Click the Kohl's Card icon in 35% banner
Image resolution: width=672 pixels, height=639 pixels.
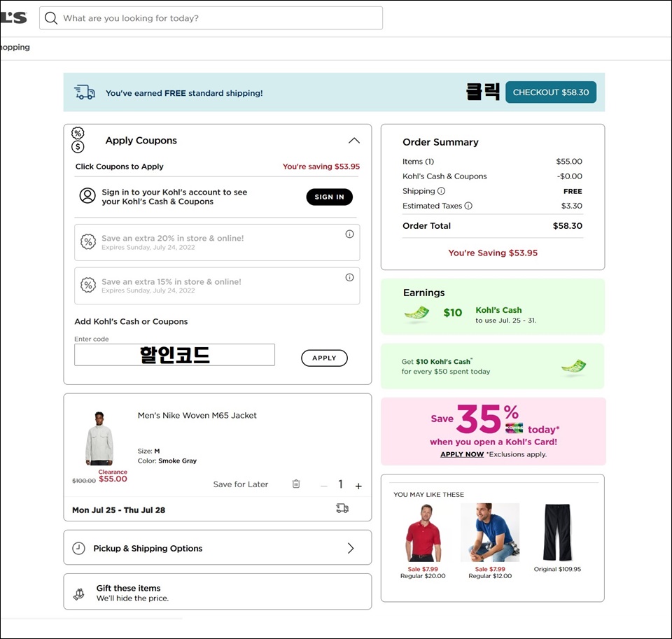(514, 428)
